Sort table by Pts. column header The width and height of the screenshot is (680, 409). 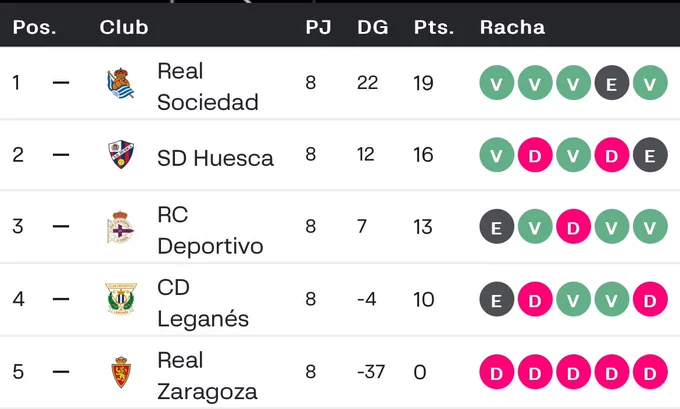[x=434, y=27]
